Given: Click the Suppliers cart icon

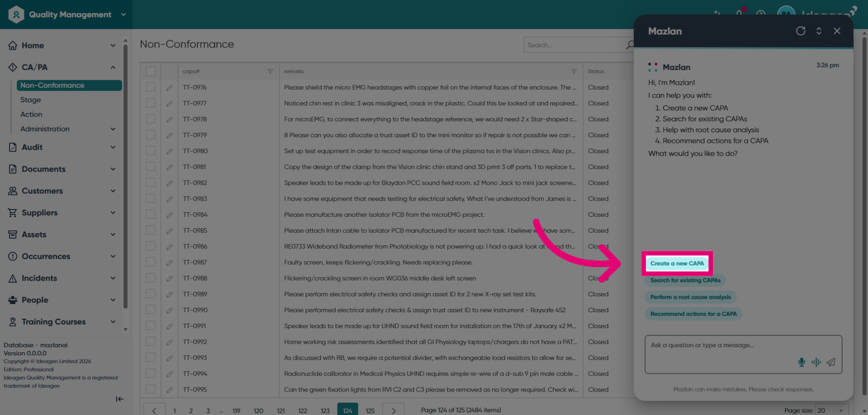Looking at the screenshot, I should click(13, 213).
